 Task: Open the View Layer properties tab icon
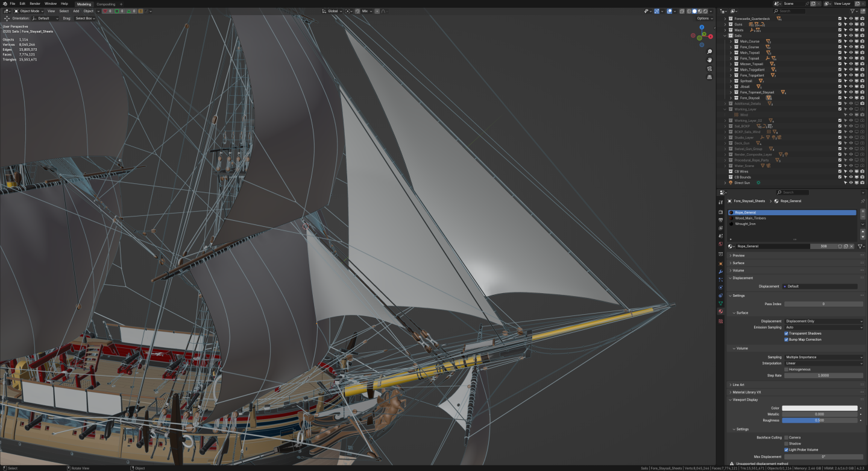(720, 228)
